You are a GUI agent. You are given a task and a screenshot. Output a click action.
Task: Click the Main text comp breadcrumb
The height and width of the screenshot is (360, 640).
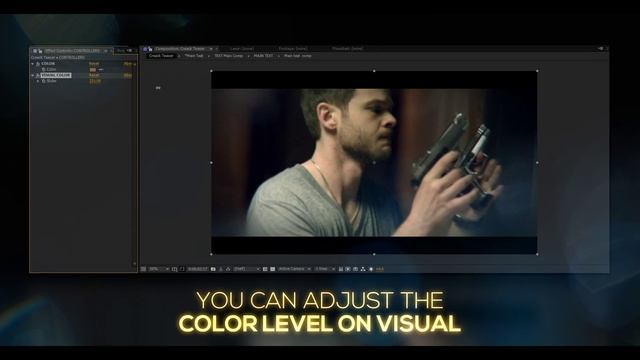(298, 56)
